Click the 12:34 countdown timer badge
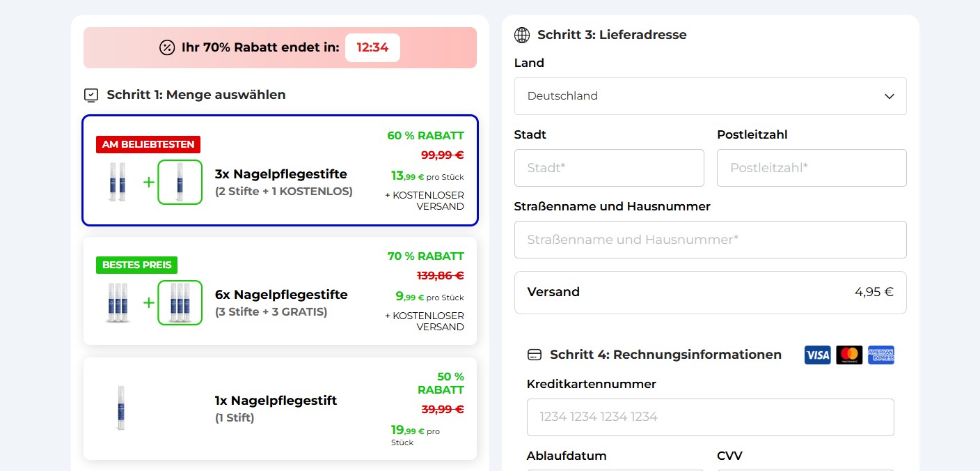Viewport: 980px width, 471px height. (x=372, y=47)
